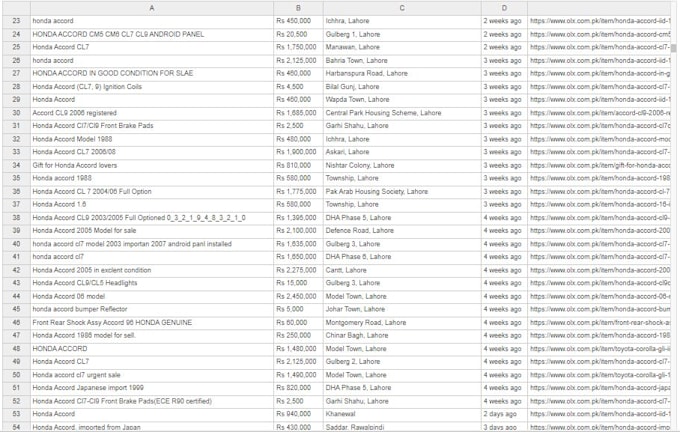Select column A header
Image resolution: width=680 pixels, height=432 pixels.
click(x=152, y=8)
